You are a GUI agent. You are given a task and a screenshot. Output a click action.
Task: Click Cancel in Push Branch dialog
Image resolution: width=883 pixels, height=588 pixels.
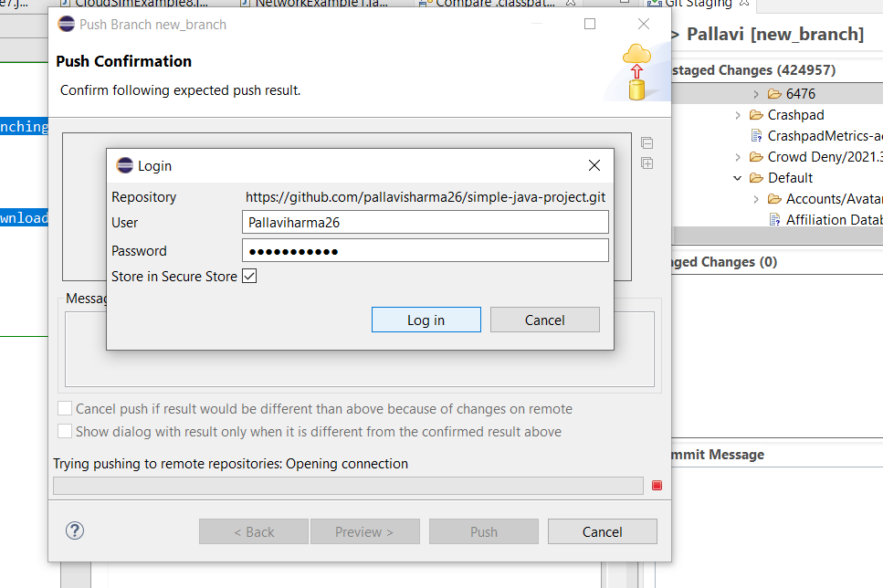point(602,531)
